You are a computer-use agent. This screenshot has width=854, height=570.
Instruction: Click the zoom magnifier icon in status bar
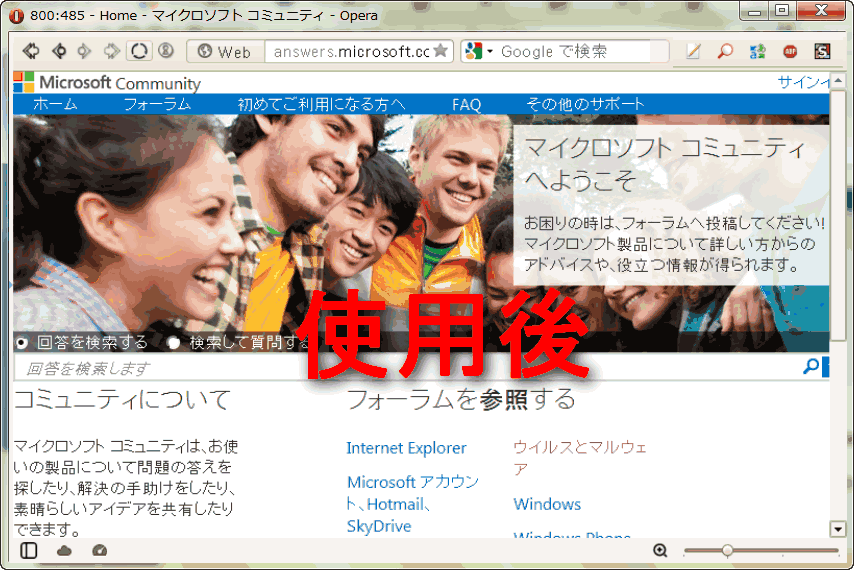(660, 550)
